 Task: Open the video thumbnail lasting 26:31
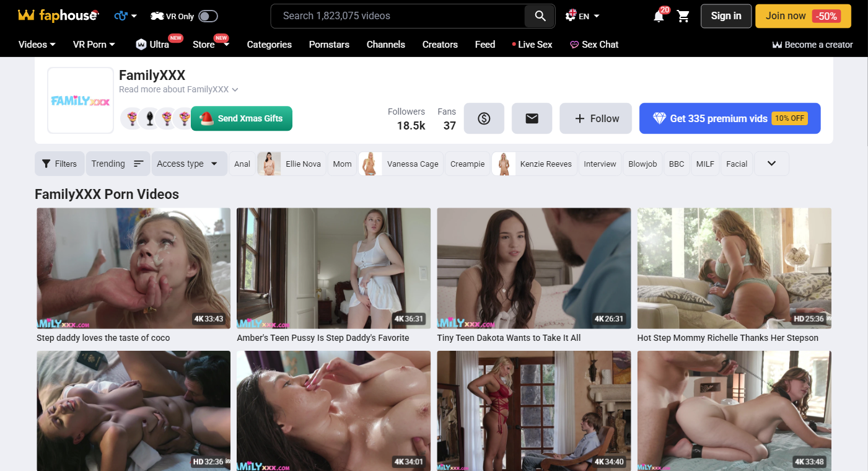click(x=534, y=268)
